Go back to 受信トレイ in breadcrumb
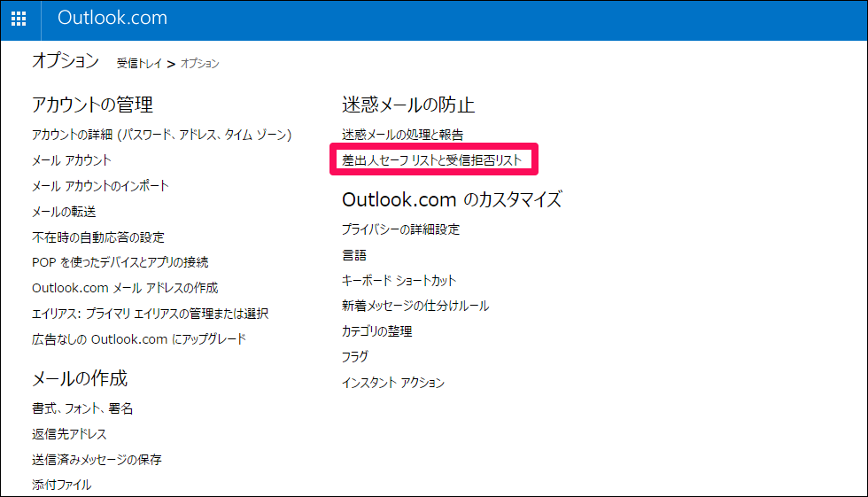The height and width of the screenshot is (497, 868). point(139,64)
